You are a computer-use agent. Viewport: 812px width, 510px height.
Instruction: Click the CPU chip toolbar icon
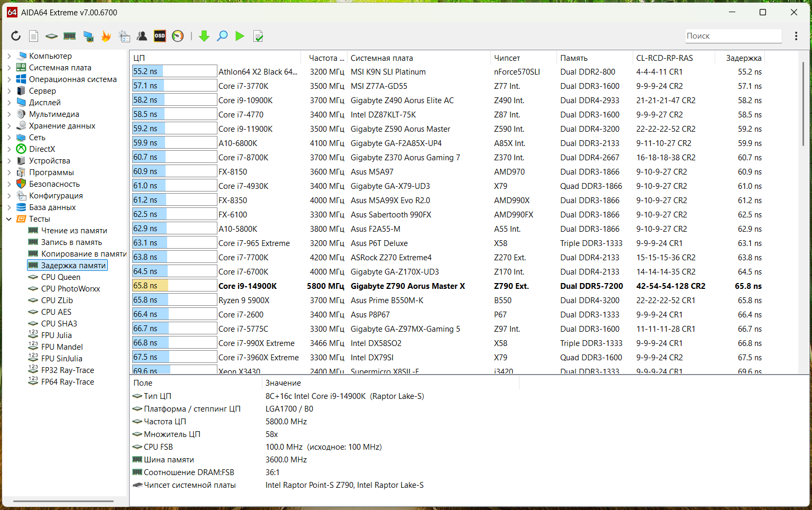pos(51,36)
